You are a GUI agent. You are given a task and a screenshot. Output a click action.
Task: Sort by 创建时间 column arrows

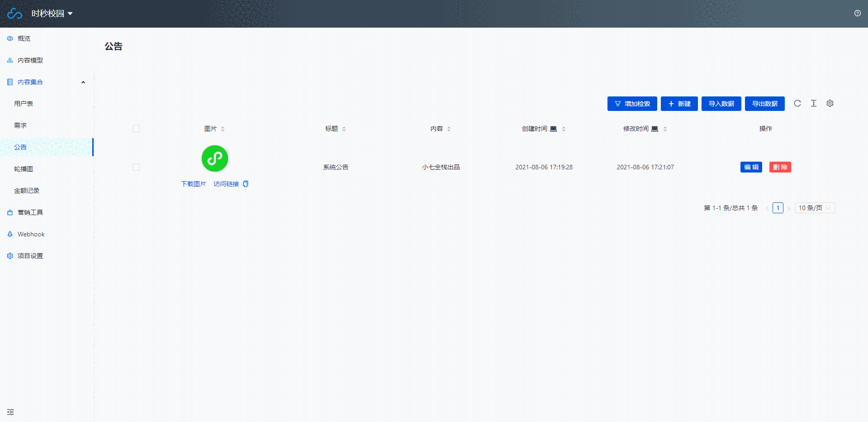coord(564,129)
